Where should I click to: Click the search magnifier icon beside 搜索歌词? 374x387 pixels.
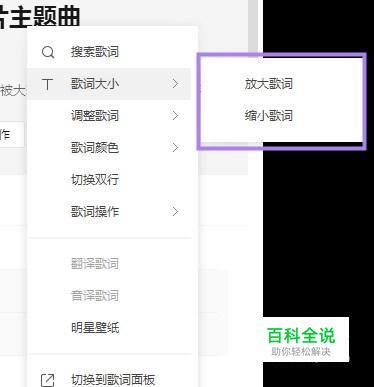point(48,52)
